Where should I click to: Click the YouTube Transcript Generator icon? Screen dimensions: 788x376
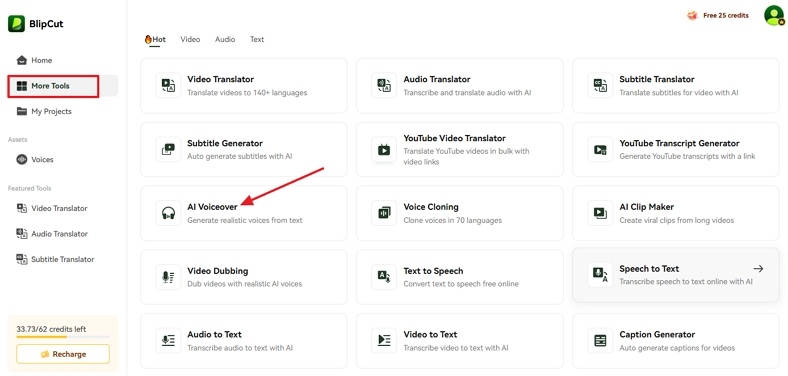pyautogui.click(x=600, y=149)
